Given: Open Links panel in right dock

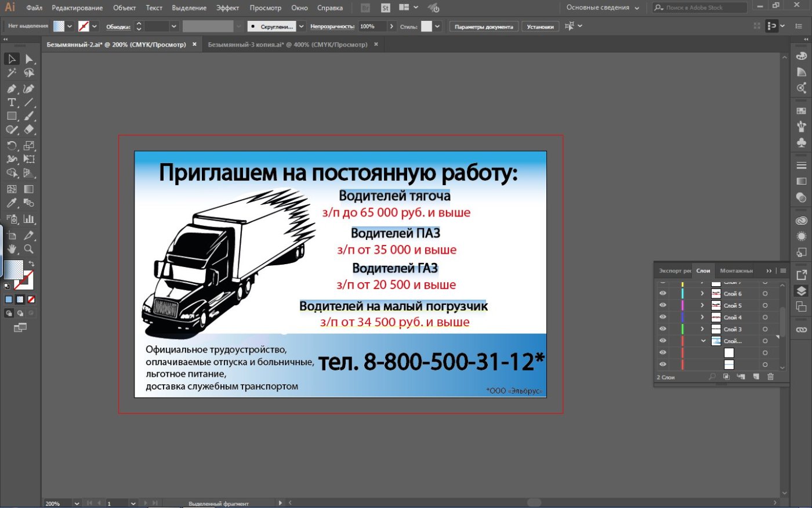Looking at the screenshot, I should 802,329.
